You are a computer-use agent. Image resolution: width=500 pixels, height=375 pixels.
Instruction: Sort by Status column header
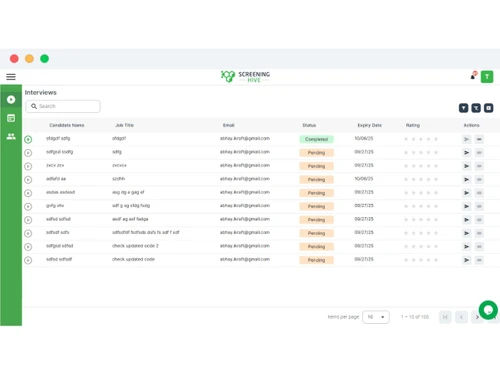point(309,125)
